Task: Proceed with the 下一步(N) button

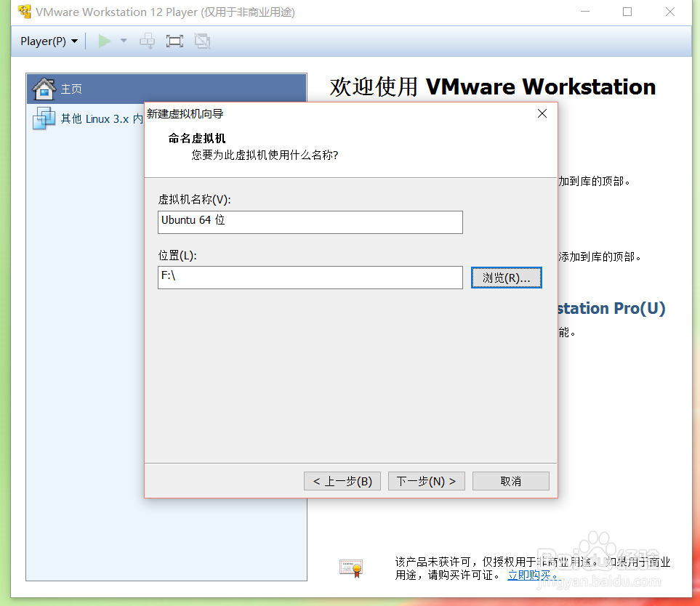Action: tap(427, 481)
